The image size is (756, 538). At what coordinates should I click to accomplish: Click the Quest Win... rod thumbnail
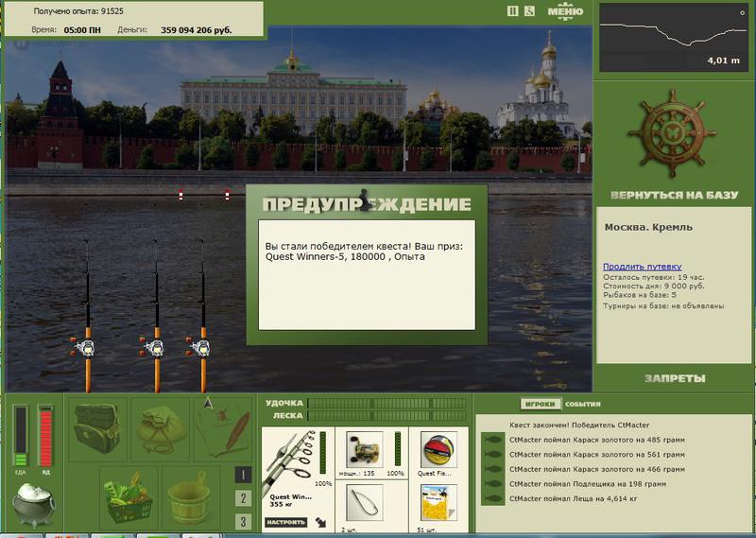coord(289,463)
